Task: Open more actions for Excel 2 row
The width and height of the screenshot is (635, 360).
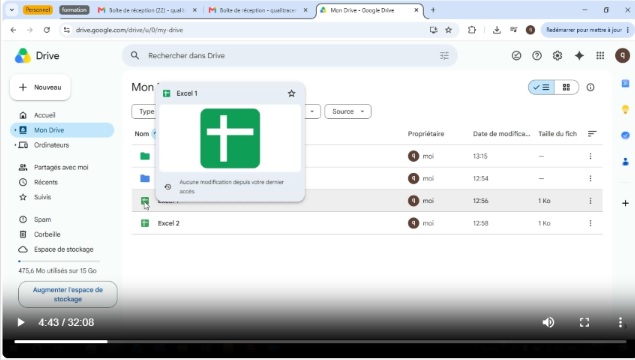Action: pyautogui.click(x=590, y=223)
